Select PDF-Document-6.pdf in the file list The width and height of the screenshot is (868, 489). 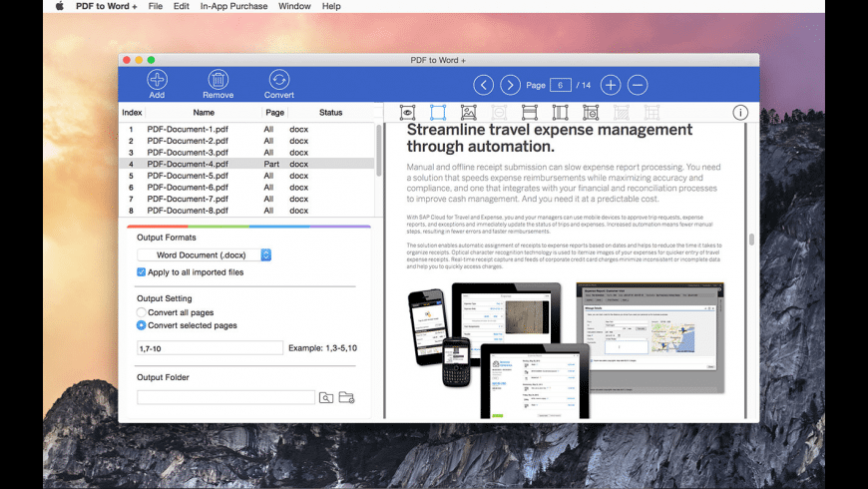pyautogui.click(x=188, y=188)
